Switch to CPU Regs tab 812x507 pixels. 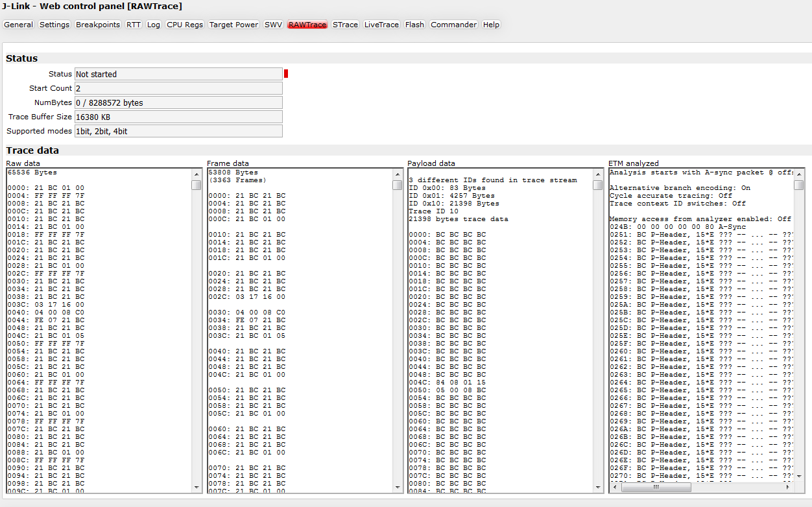click(185, 25)
